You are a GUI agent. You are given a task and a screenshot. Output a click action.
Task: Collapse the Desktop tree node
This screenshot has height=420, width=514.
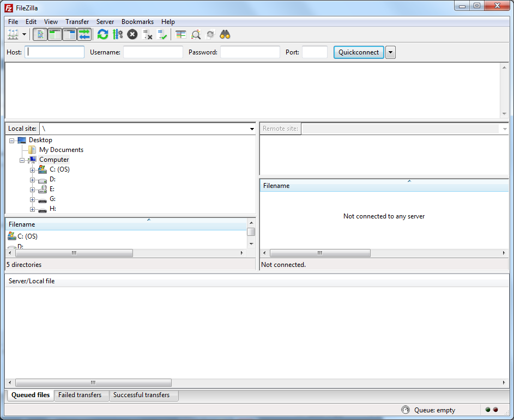pos(12,141)
